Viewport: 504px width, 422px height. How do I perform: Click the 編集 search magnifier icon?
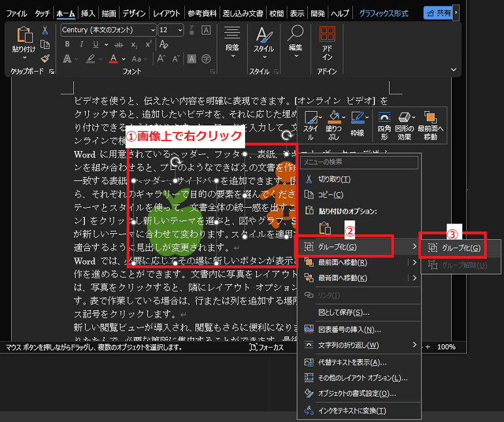295,34
